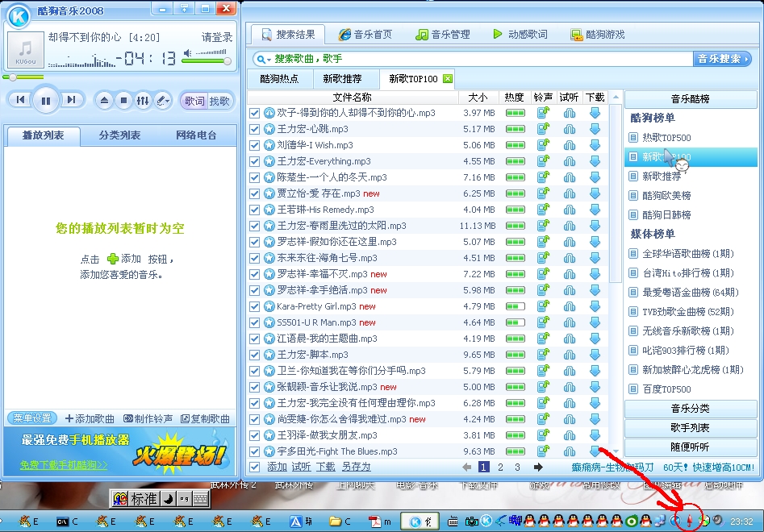Click ringtone icon for 江语晨-我的主题曲.mp3
The width and height of the screenshot is (764, 532).
coord(543,339)
